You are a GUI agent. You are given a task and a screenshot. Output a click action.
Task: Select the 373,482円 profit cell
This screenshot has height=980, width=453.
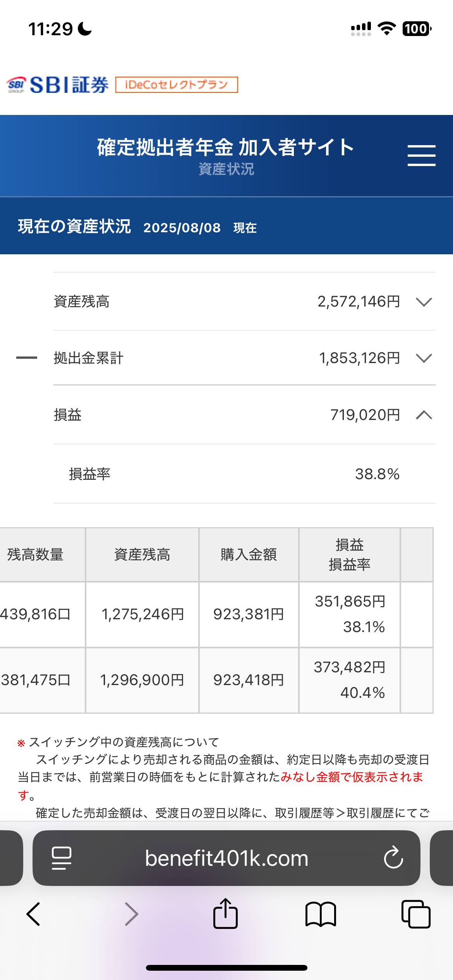tap(349, 667)
